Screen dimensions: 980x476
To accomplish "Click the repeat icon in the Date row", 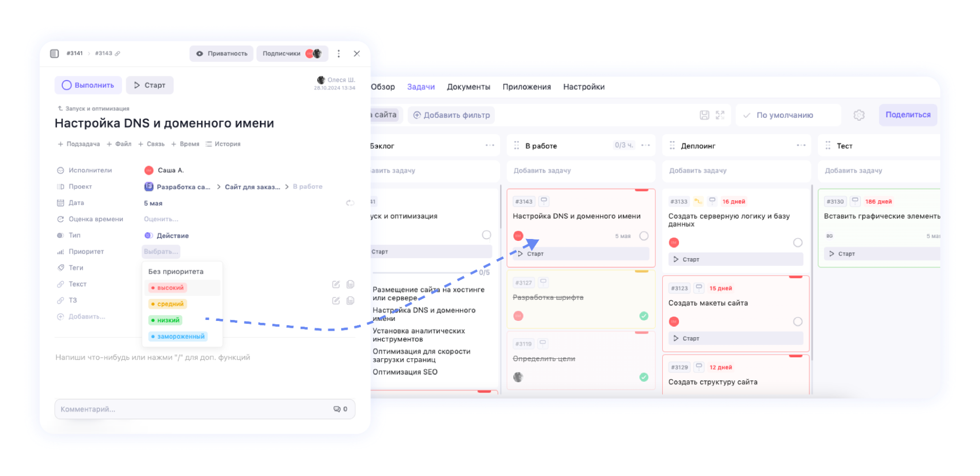I will point(350,203).
